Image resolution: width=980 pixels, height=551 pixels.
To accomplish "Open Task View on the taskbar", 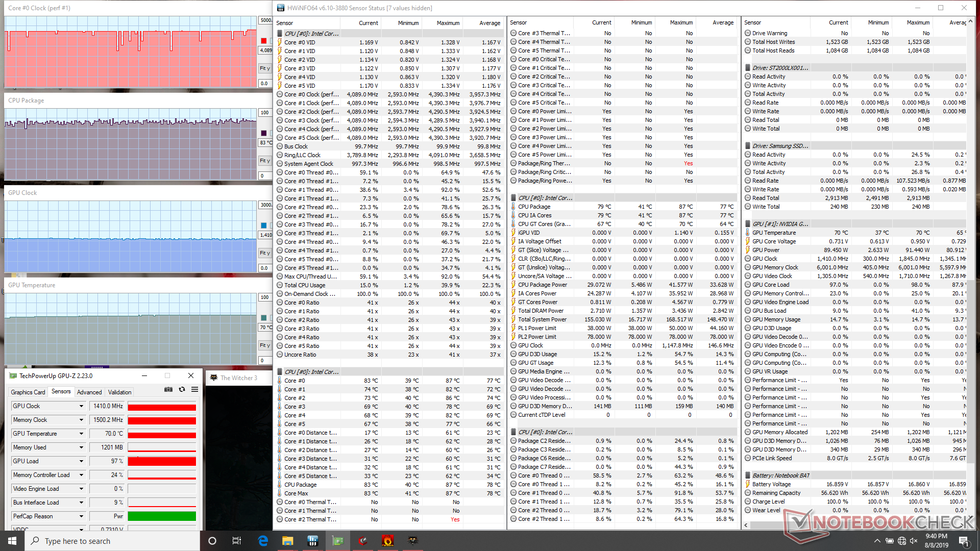I will click(x=237, y=541).
